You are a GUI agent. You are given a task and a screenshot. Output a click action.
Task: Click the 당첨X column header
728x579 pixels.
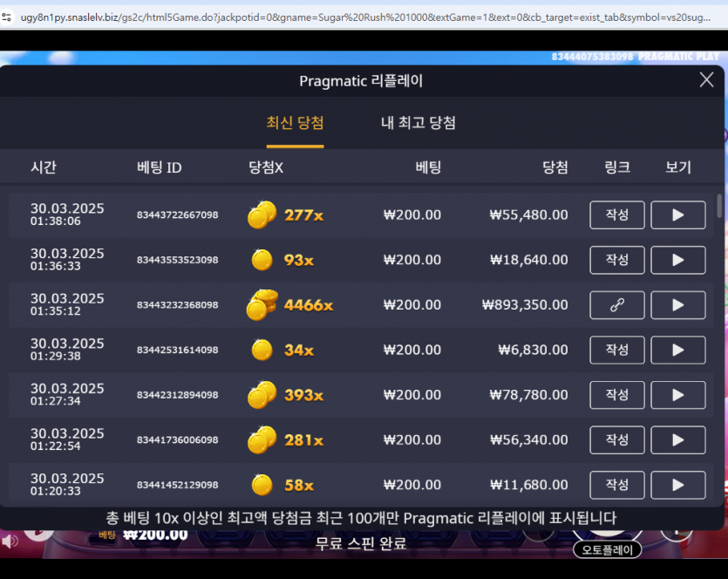click(x=266, y=167)
